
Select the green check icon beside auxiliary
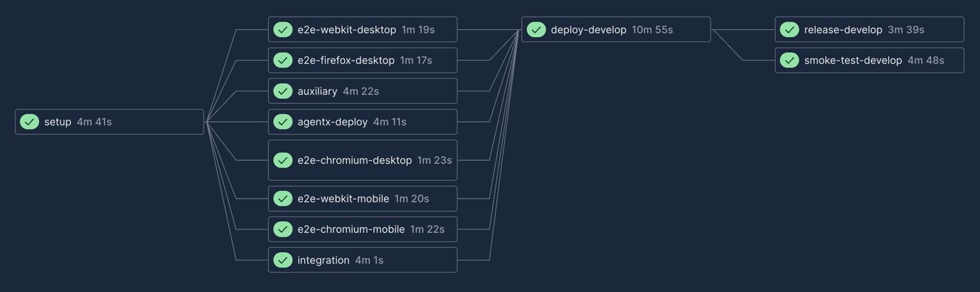point(283,91)
